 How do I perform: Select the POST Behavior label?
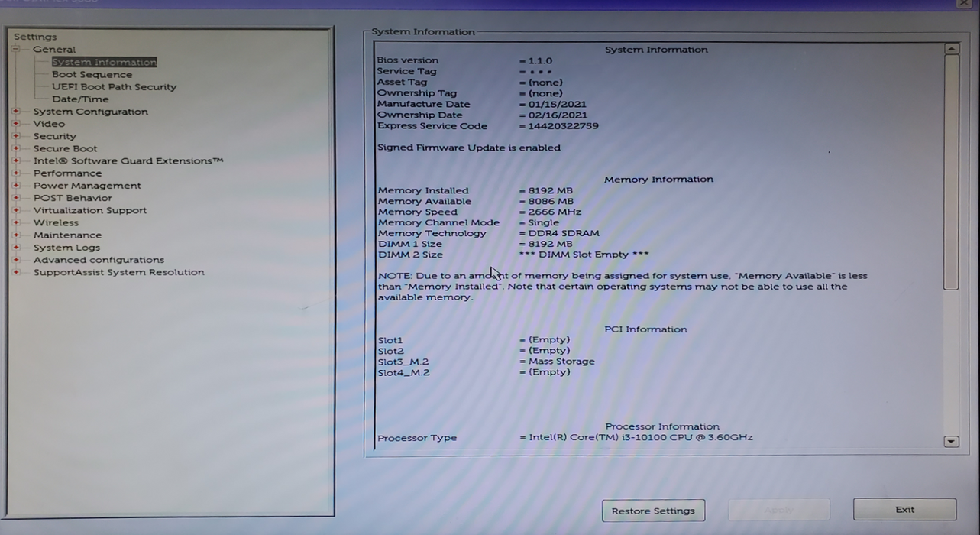[x=73, y=198]
